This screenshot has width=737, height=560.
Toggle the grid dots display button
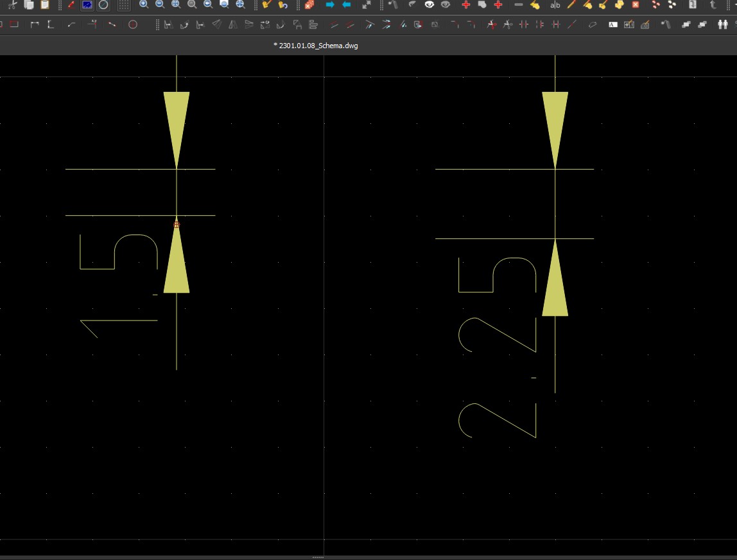click(x=124, y=4)
